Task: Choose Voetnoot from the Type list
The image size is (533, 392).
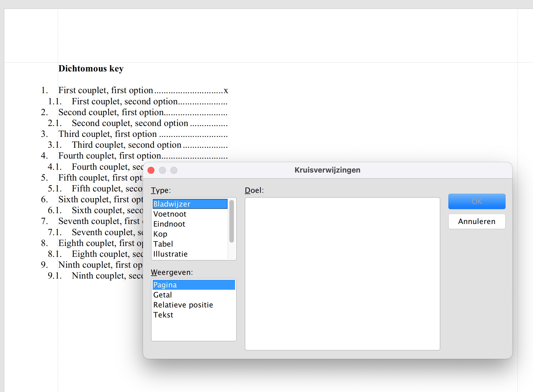Action: pos(170,214)
